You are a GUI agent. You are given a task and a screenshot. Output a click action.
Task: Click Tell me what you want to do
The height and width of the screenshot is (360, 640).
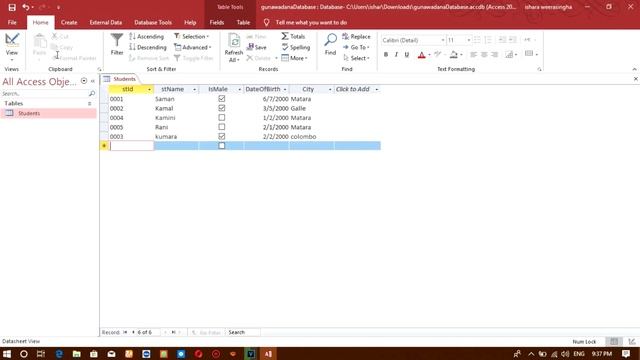tap(311, 22)
